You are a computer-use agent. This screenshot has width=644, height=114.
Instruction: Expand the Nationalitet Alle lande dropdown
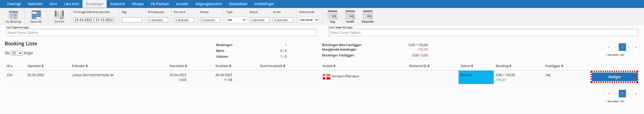309,20
